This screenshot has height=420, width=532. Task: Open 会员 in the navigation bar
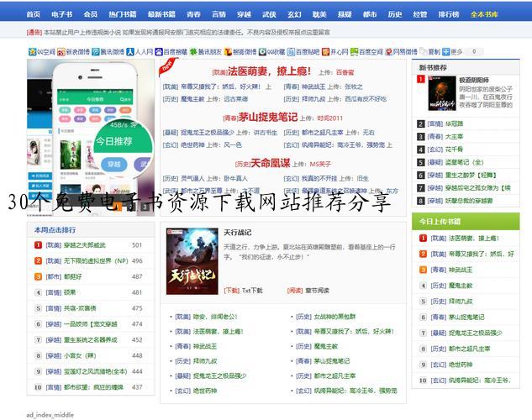(x=91, y=14)
